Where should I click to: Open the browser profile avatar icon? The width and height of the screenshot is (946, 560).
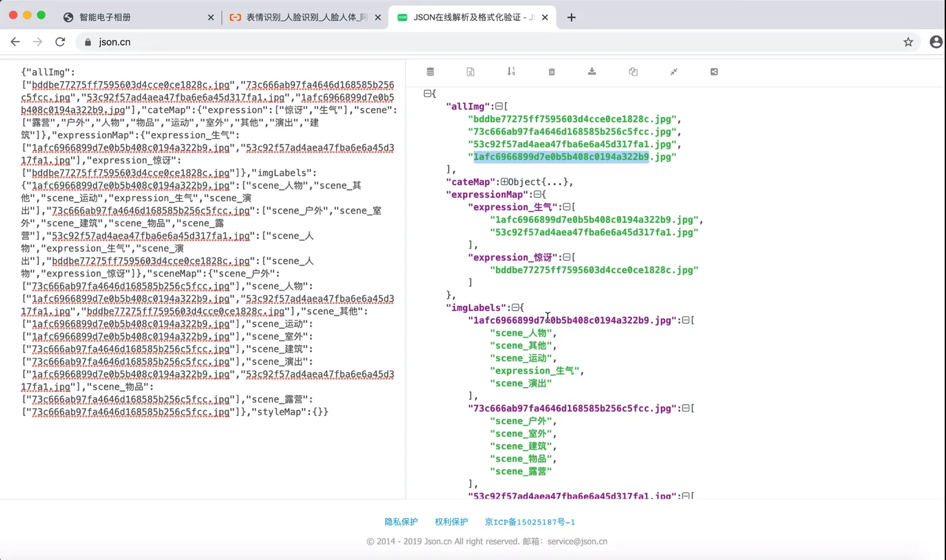coord(936,42)
